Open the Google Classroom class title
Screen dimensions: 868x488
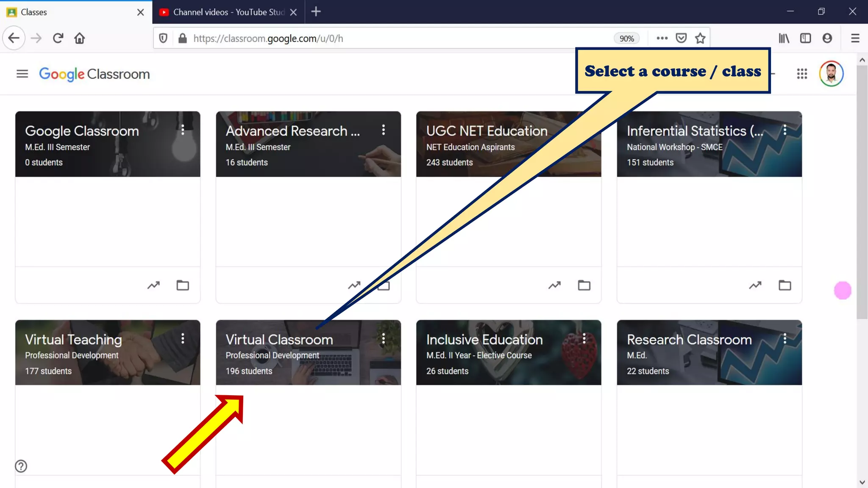[x=82, y=131]
